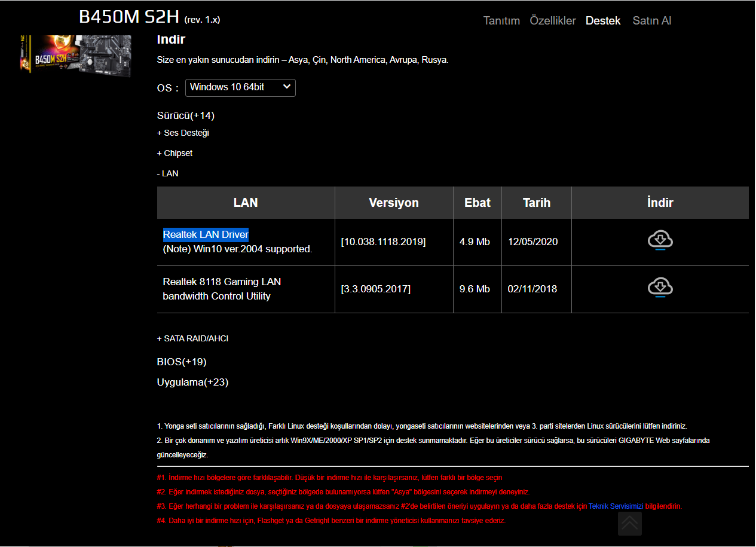The image size is (756, 547).
Task: Download the Realtek LAN Driver via cloud icon
Action: [660, 242]
